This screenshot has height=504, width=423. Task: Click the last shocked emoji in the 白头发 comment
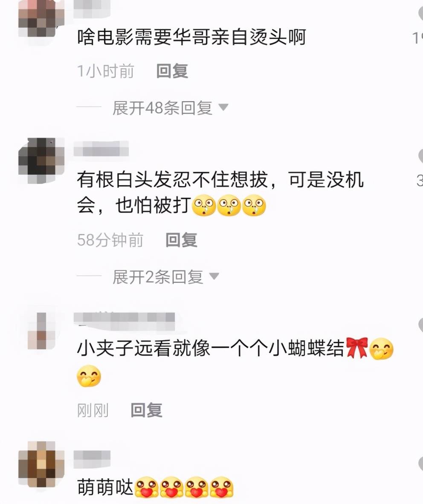click(x=254, y=206)
